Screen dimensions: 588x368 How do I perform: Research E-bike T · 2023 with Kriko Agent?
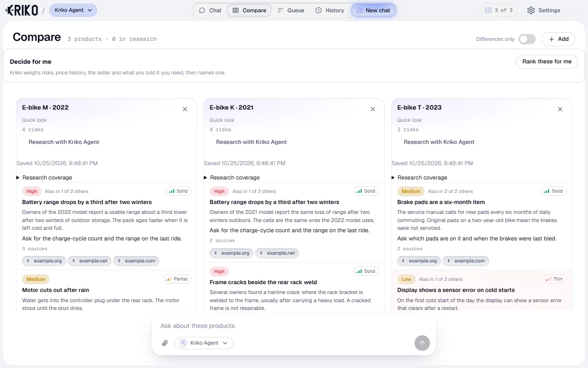pos(439,142)
